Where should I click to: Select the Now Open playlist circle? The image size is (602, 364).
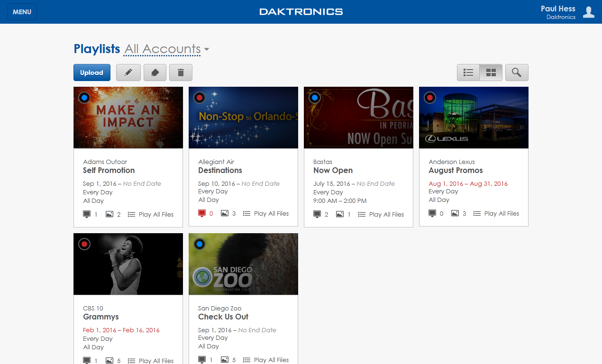click(315, 98)
